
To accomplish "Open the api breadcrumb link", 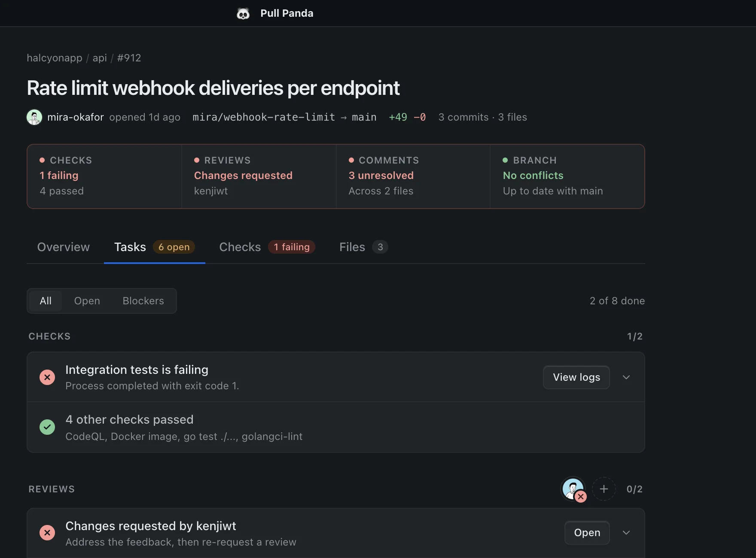I will click(100, 58).
